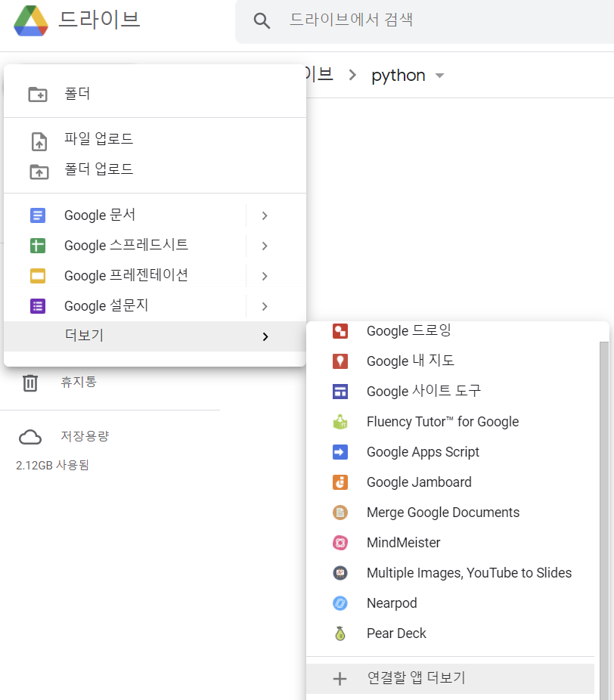Expand Google 스프레드시트 submenu arrow
Image resolution: width=614 pixels, height=700 pixels.
pyautogui.click(x=265, y=246)
